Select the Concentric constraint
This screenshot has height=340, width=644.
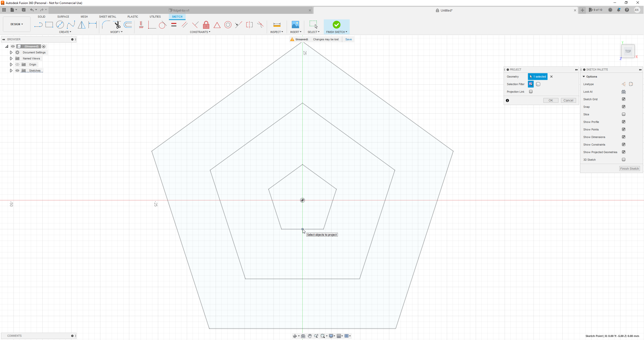click(x=228, y=25)
